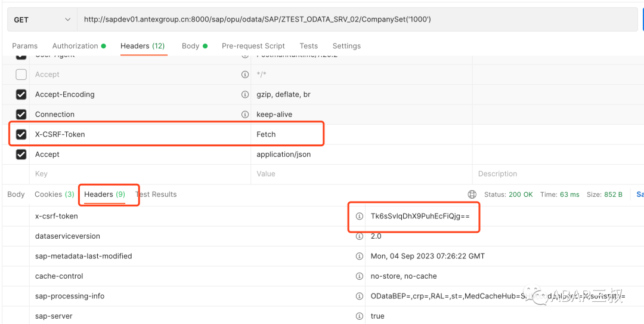This screenshot has width=644, height=324.
Task: Click the Connection header key
Action: pyautogui.click(x=55, y=115)
